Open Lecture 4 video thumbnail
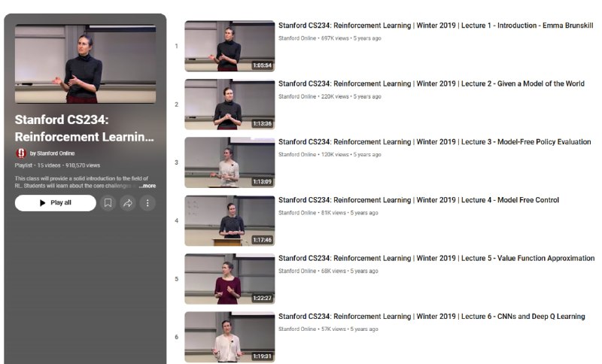 pyautogui.click(x=230, y=220)
